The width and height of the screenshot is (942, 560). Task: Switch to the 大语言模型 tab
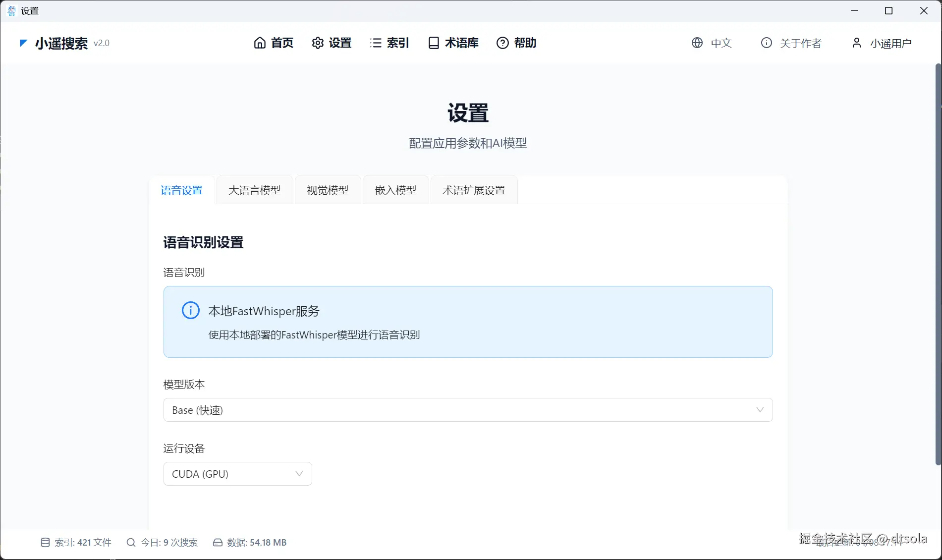coord(255,190)
